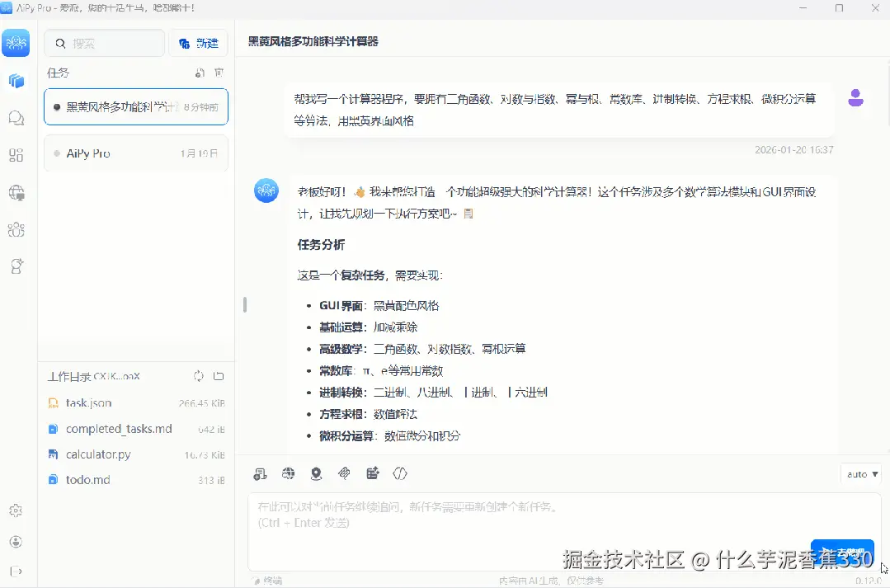Select the AiPy Pro task item
Image resolution: width=890 pixels, height=588 pixels.
tap(136, 153)
